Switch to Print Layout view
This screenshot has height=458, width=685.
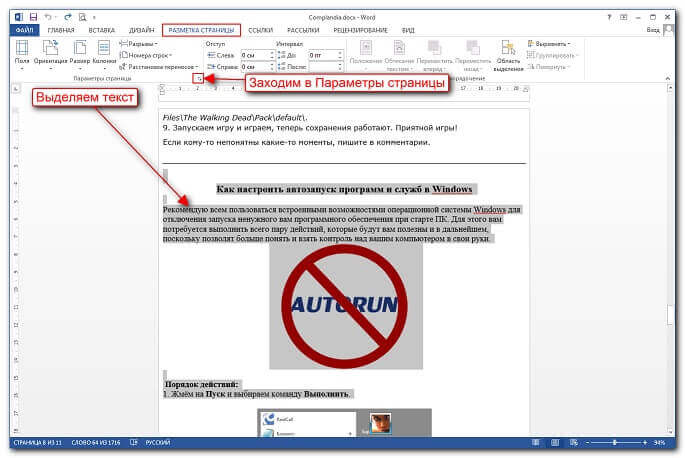click(555, 443)
